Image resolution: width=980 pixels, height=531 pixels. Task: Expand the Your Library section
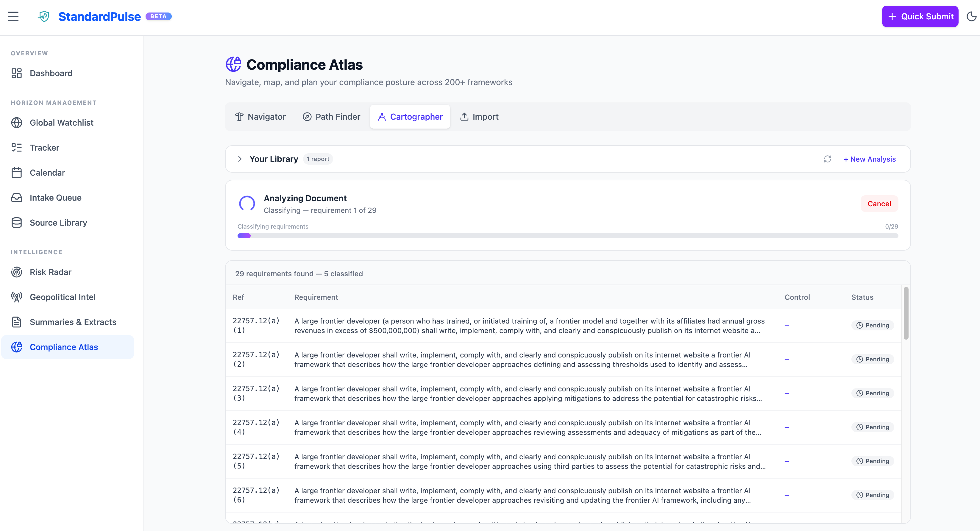240,159
